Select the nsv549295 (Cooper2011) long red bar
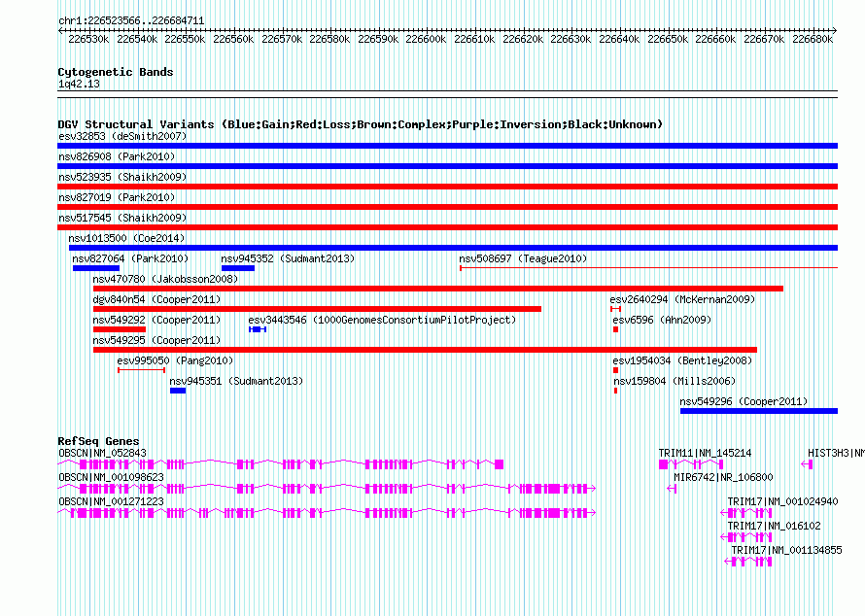865x616 pixels. [x=426, y=350]
